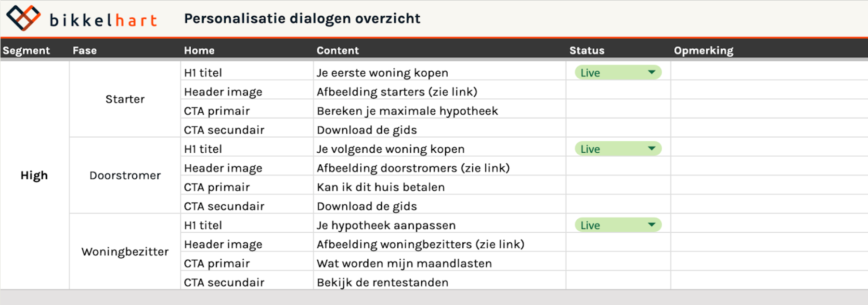
Task: Select the Woningbezitter phase cell
Action: pyautogui.click(x=125, y=252)
